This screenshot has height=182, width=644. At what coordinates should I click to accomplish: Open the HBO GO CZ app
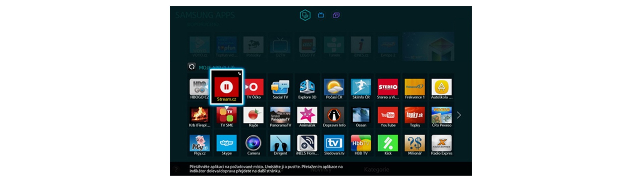[200, 89]
